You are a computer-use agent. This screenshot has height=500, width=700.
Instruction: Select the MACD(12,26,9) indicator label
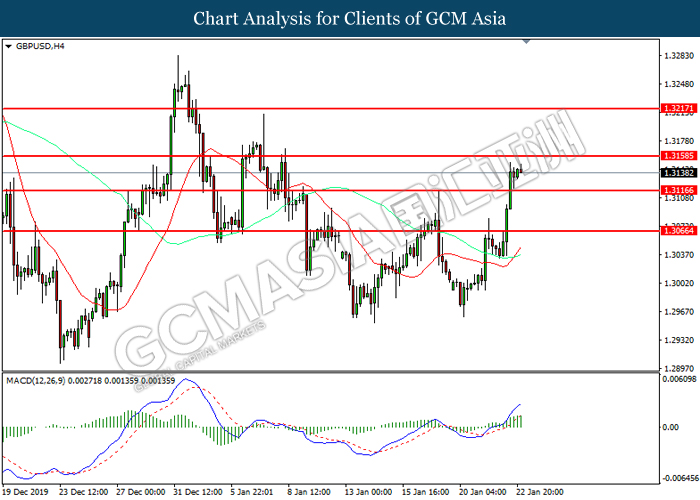click(36, 381)
